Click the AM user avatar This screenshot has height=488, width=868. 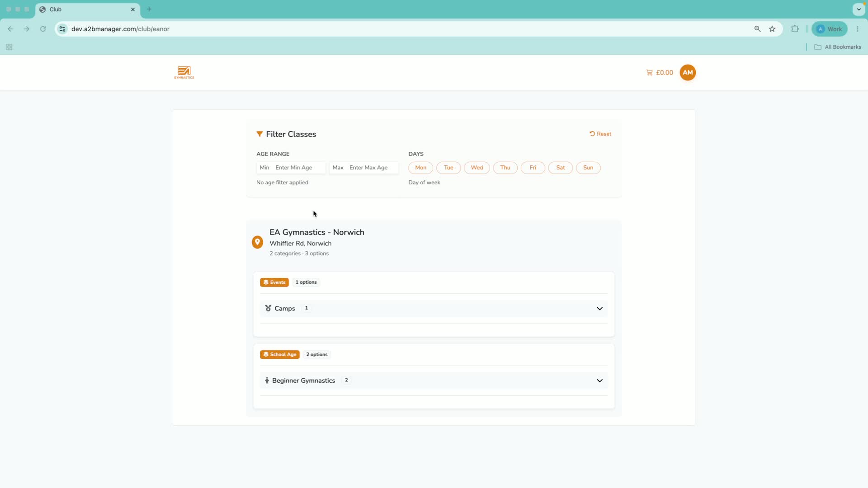click(x=688, y=73)
